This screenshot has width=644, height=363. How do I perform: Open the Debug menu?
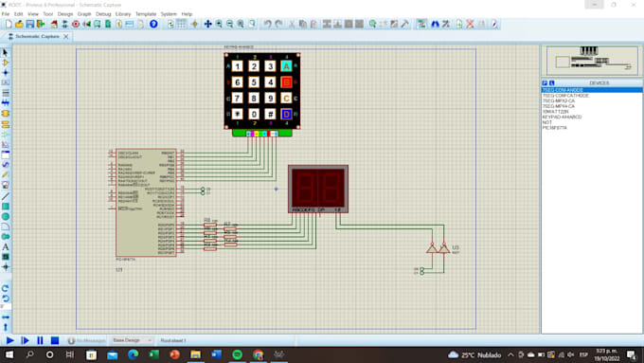[103, 14]
